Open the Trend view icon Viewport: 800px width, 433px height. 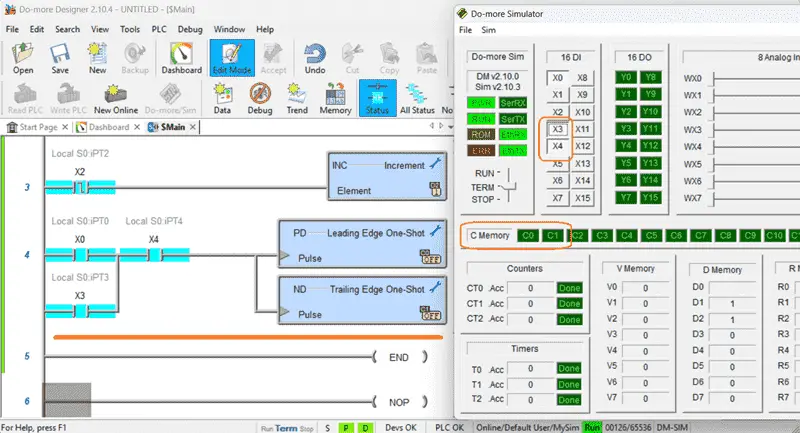[x=297, y=99]
